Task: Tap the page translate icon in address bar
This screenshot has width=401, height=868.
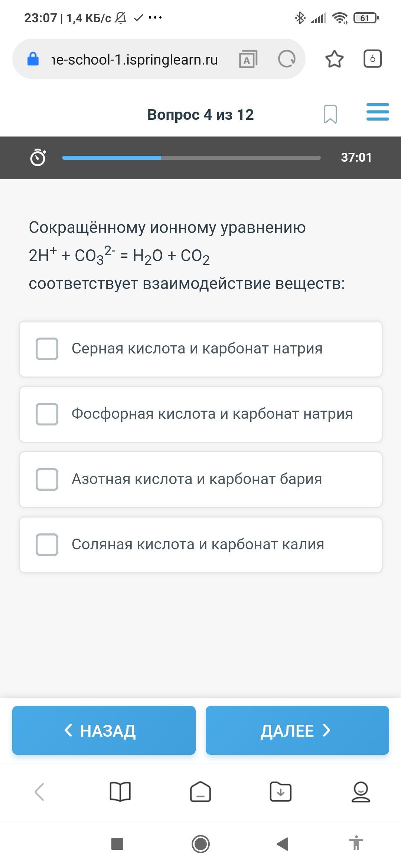Action: [248, 59]
